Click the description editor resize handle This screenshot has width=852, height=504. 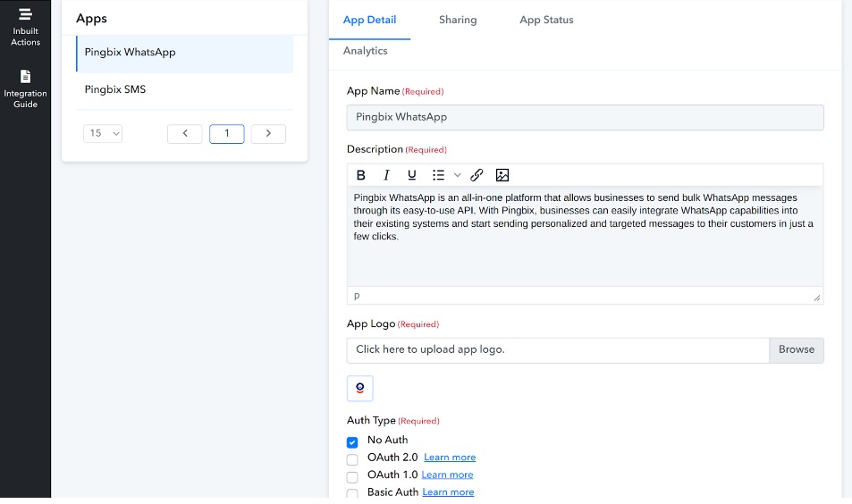click(816, 297)
